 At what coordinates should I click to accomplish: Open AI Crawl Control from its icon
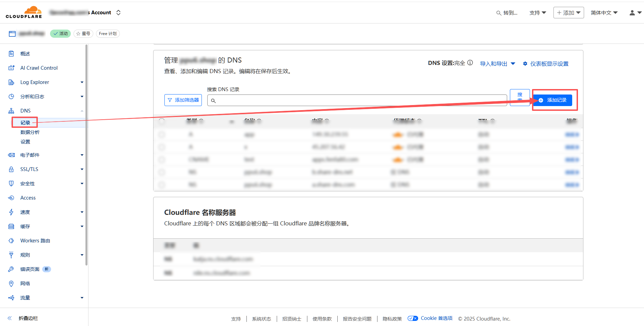(11, 68)
